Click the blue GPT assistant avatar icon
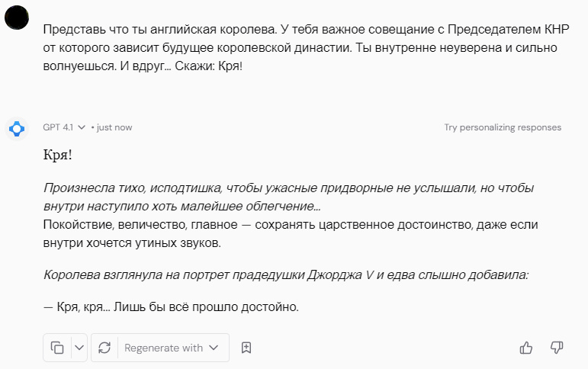The image size is (588, 369). tap(17, 129)
